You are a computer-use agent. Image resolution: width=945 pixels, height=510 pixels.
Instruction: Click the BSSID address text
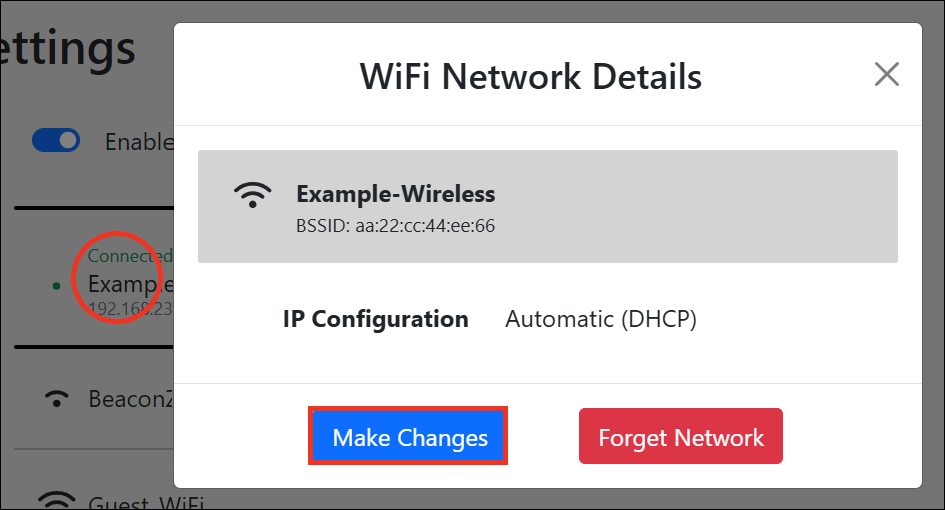(x=395, y=226)
